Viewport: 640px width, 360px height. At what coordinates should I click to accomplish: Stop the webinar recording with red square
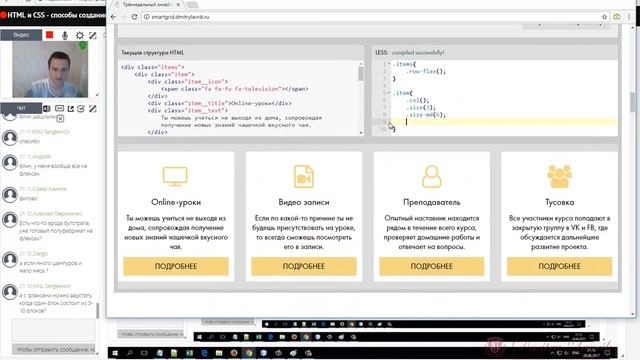(x=49, y=35)
